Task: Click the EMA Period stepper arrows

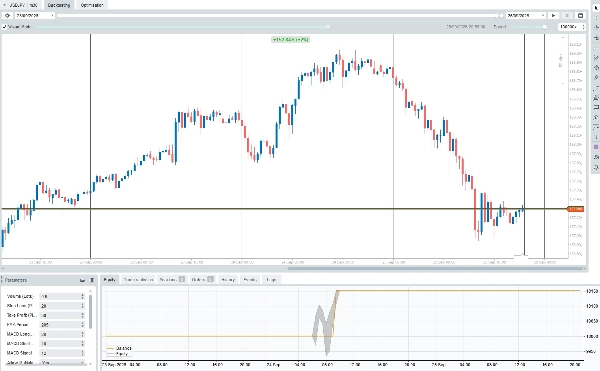Action: point(82,325)
